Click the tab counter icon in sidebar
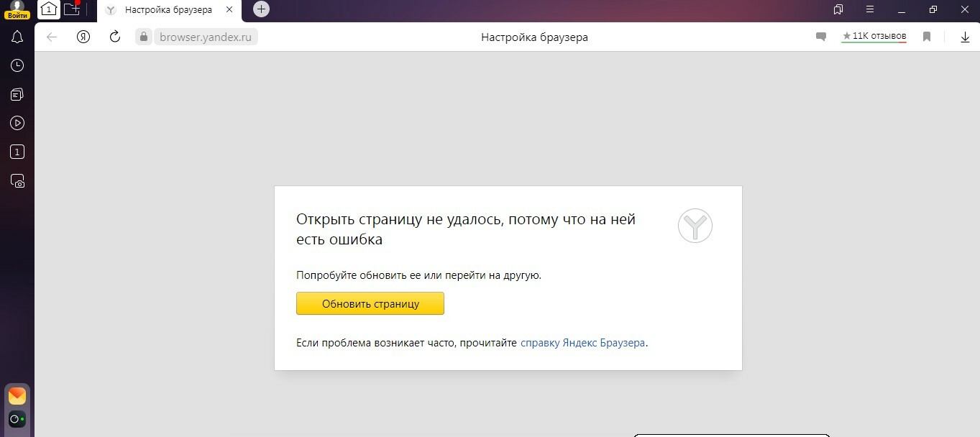 17,152
